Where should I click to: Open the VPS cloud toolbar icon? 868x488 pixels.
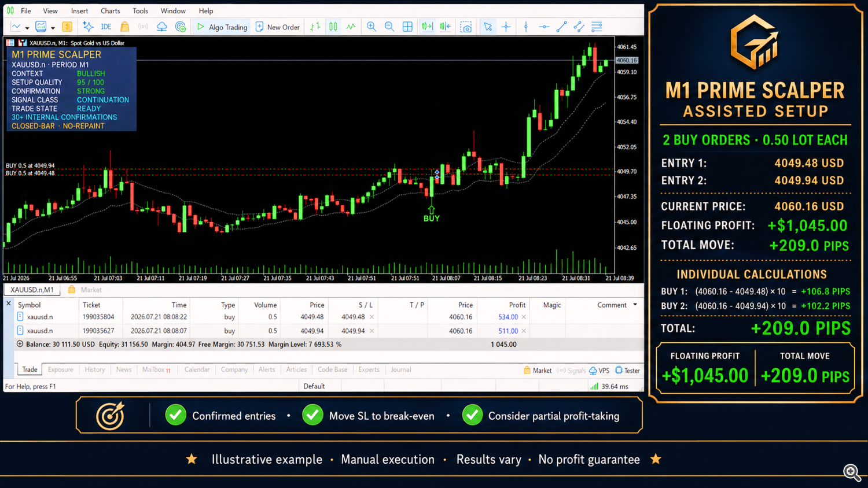pos(162,27)
